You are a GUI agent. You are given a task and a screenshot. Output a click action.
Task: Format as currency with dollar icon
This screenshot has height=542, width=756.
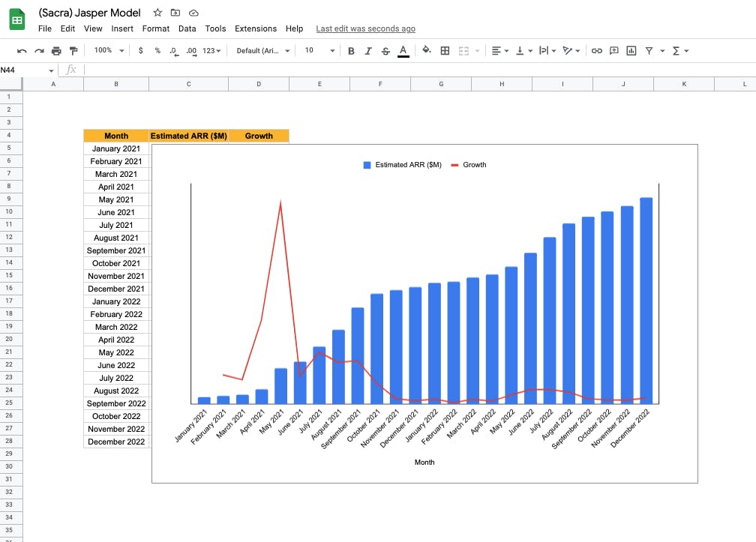pos(141,50)
